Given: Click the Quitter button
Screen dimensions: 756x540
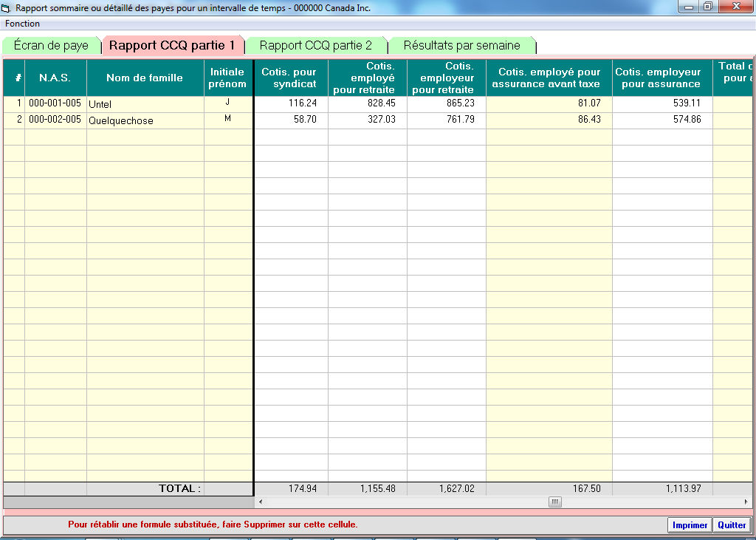Looking at the screenshot, I should click(732, 525).
